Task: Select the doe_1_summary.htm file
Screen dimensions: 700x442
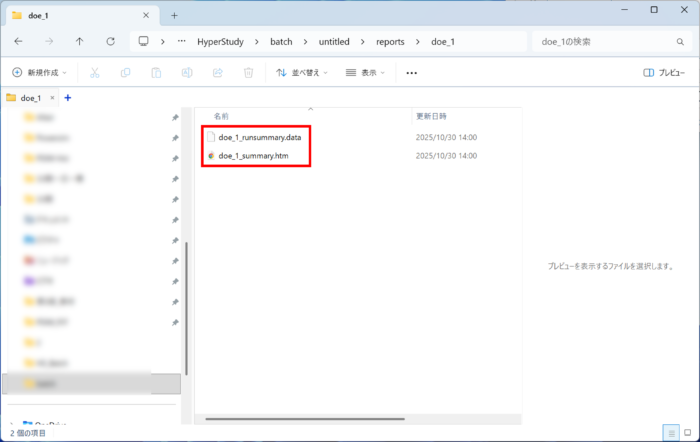Action: [253, 156]
